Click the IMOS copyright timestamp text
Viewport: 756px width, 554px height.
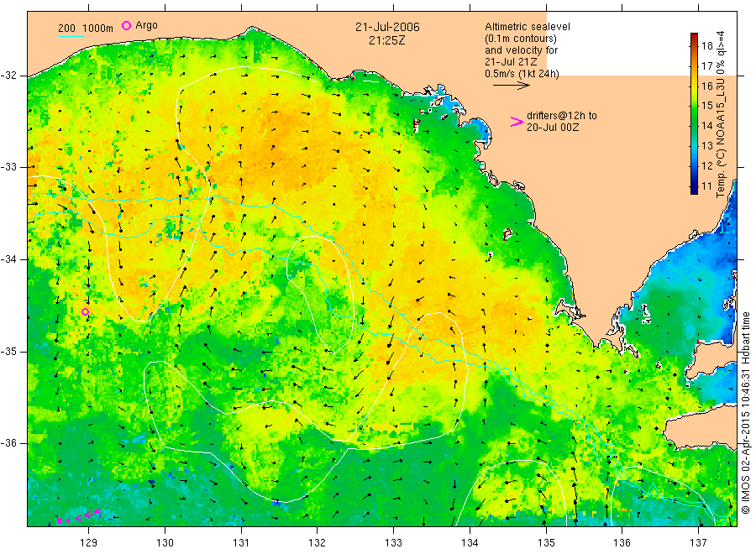pyautogui.click(x=746, y=412)
